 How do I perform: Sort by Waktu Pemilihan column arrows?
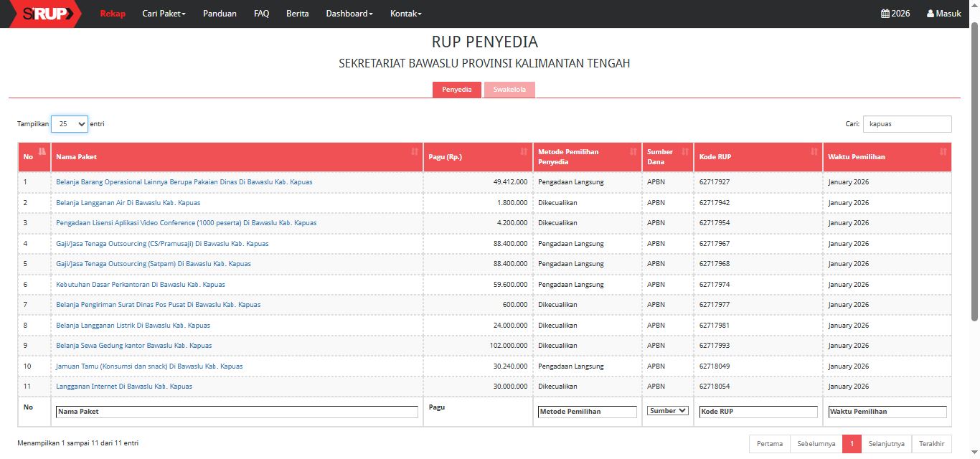coord(943,151)
